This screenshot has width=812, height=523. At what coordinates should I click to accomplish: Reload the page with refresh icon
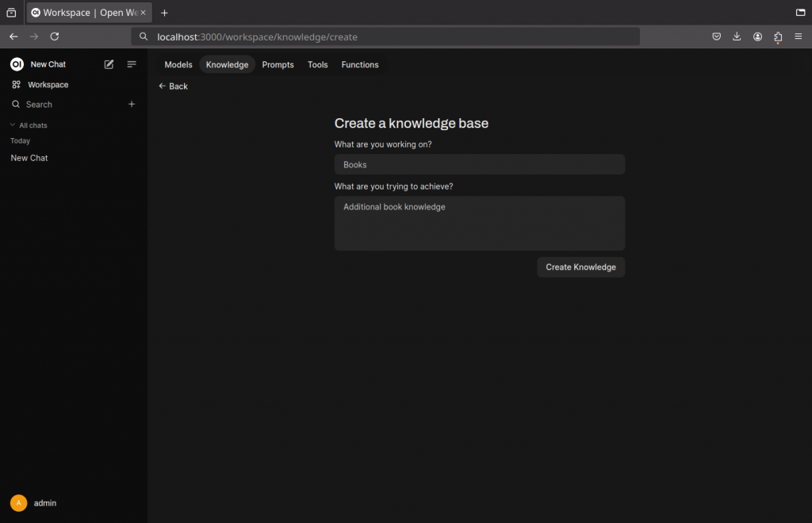(x=55, y=37)
